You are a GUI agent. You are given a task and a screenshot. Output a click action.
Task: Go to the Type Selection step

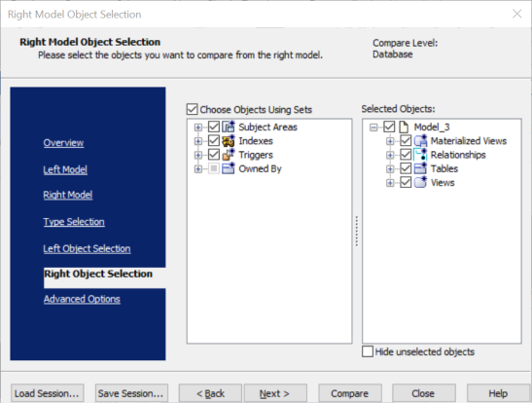[74, 222]
